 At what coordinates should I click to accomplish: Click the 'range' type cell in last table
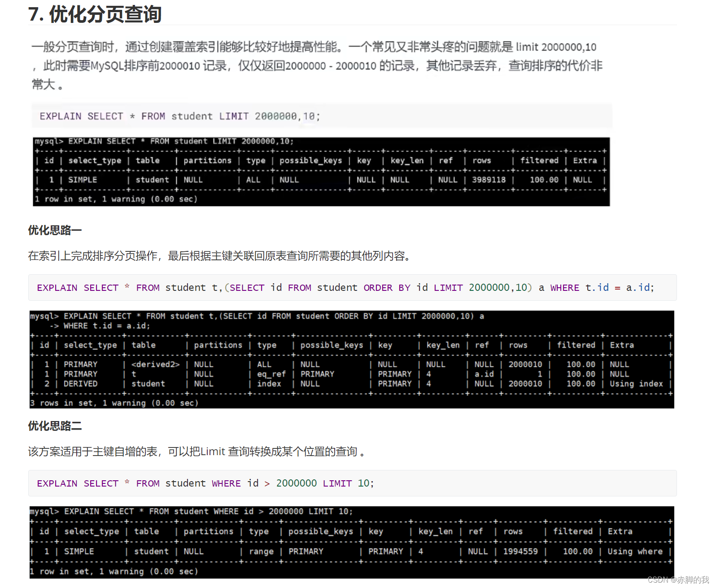point(261,551)
